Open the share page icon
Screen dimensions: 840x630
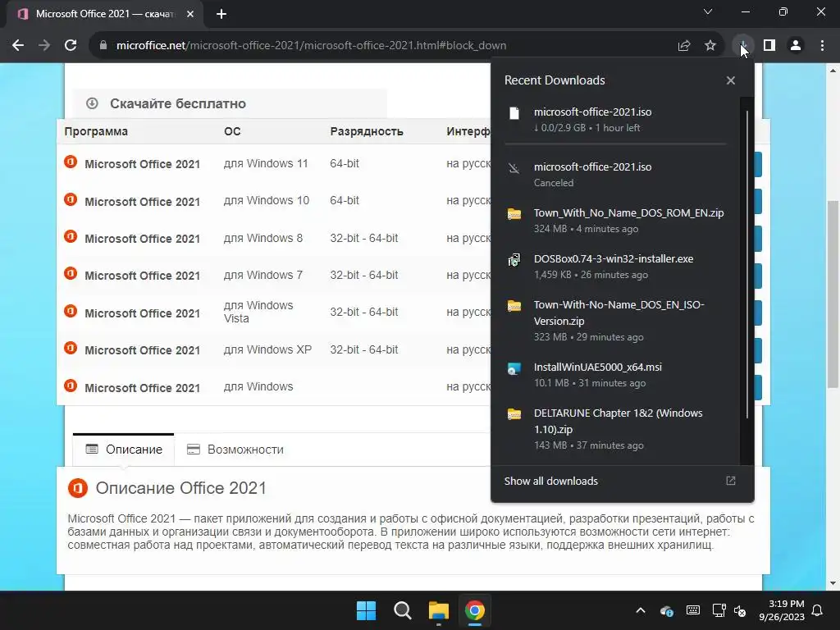pos(684,46)
